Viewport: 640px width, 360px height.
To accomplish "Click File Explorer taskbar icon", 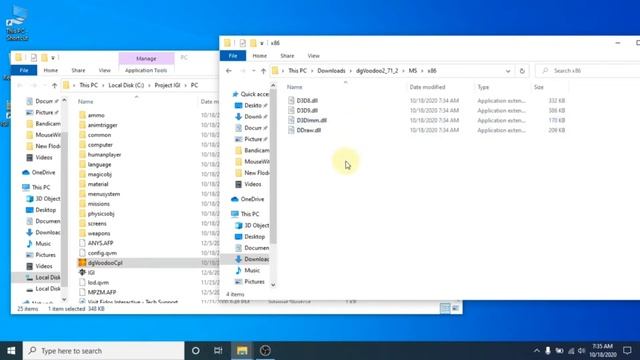I will click(x=242, y=351).
